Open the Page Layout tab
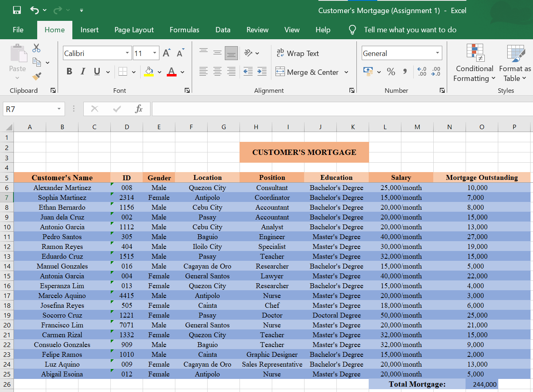The image size is (533, 392). [134, 30]
